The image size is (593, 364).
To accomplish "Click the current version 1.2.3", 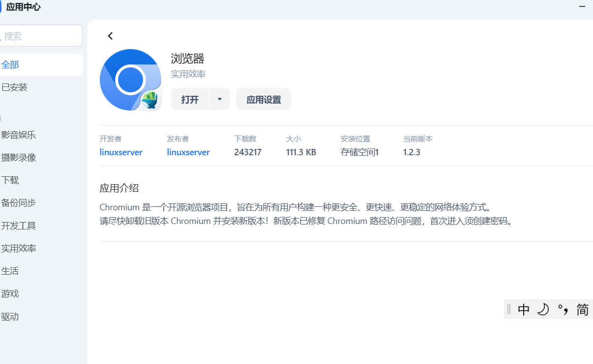I will click(412, 152).
